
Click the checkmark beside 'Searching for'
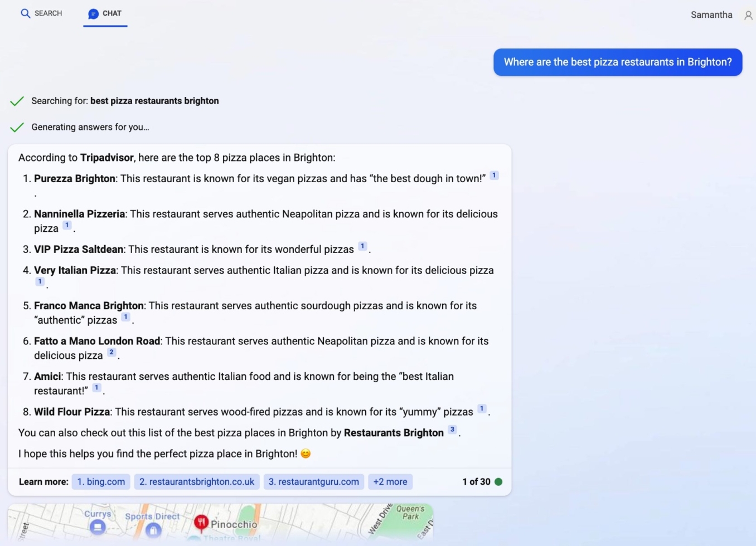17,101
